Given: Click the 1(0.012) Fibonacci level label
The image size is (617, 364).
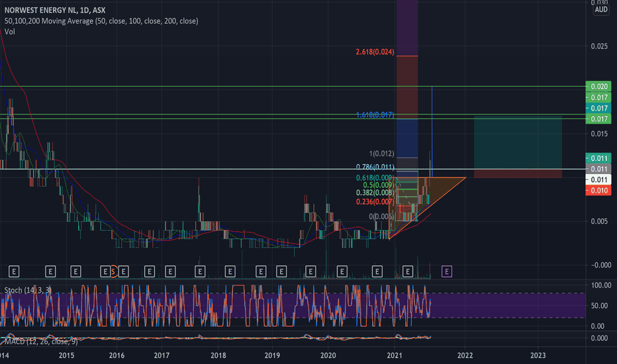Looking at the screenshot, I should click(381, 154).
